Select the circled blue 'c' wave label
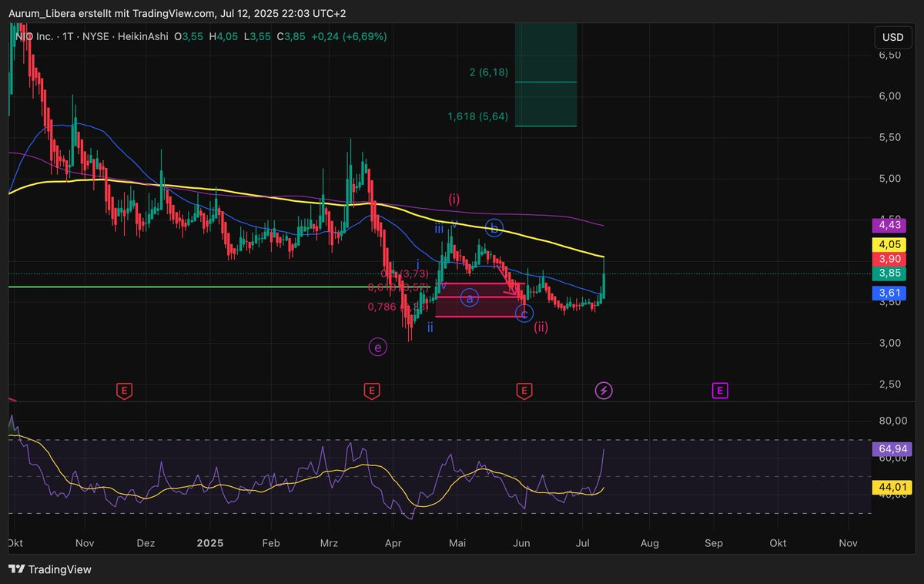Image resolution: width=924 pixels, height=584 pixels. [524, 314]
